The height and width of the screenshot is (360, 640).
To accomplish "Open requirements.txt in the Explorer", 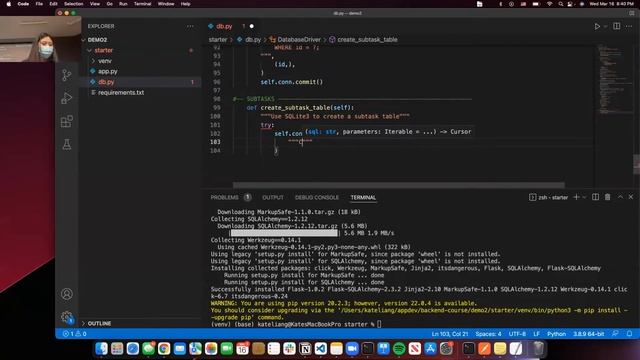I will pyautogui.click(x=121, y=93).
